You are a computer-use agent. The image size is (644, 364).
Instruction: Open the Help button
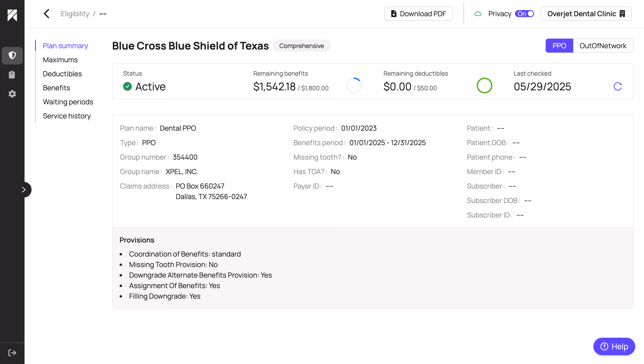(614, 346)
